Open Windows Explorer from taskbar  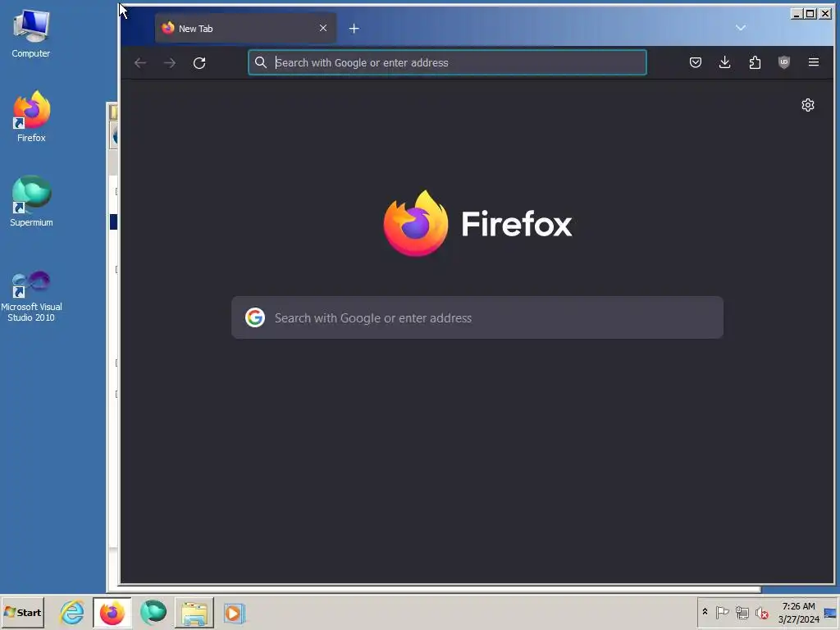point(194,612)
